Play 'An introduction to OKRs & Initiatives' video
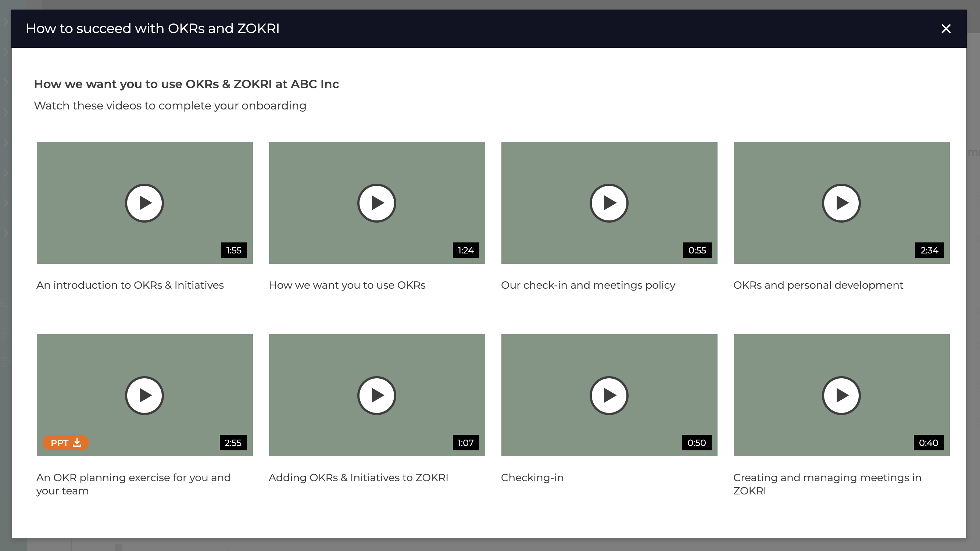 pos(144,203)
